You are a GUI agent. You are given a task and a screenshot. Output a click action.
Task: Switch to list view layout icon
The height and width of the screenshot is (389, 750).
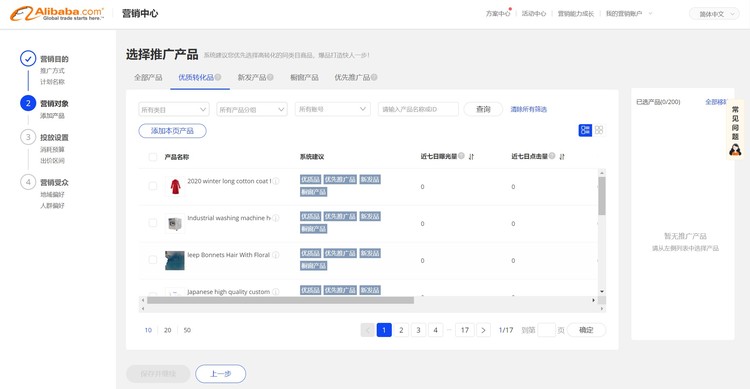pyautogui.click(x=585, y=130)
